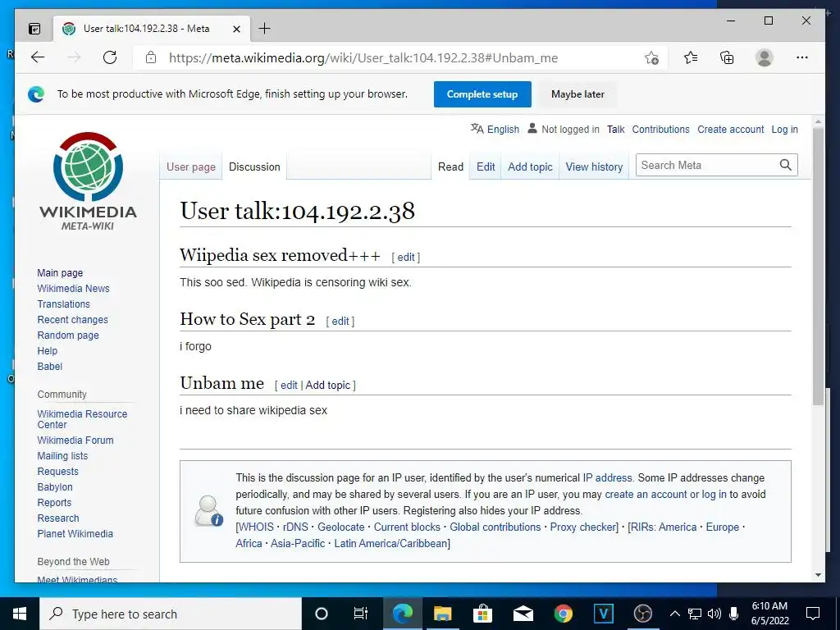The height and width of the screenshot is (630, 840).
Task: Click the Add topic tab
Action: [x=530, y=167]
